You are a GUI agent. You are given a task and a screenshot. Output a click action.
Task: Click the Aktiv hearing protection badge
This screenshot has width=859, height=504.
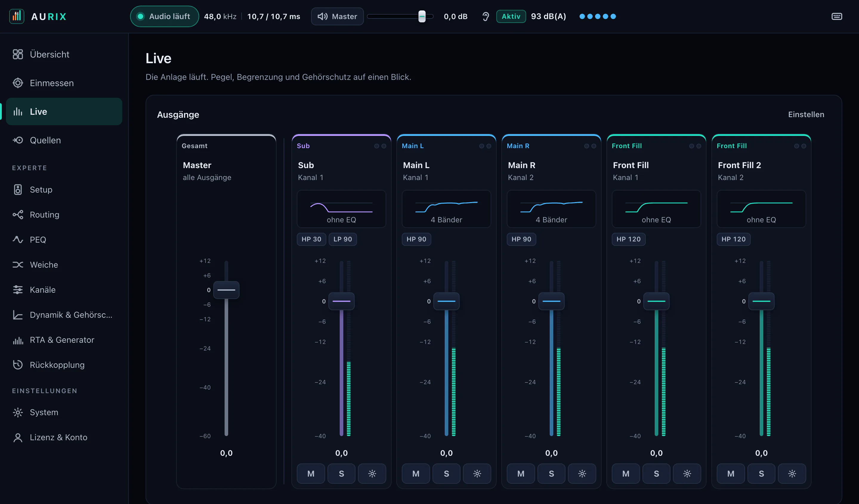(511, 16)
